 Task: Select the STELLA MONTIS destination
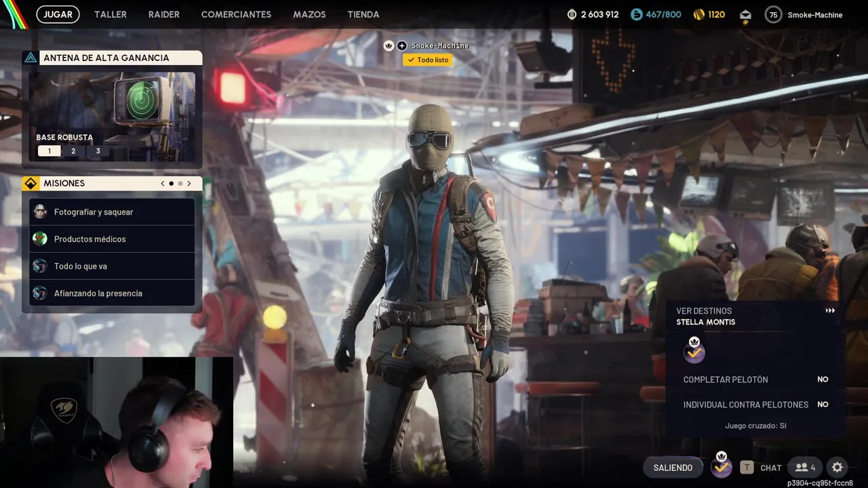pyautogui.click(x=705, y=322)
